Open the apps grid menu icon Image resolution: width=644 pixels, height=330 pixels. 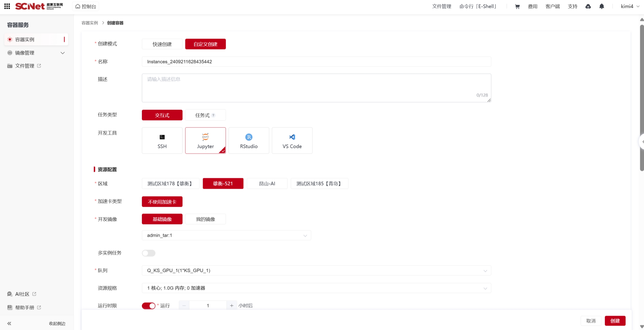(7, 6)
